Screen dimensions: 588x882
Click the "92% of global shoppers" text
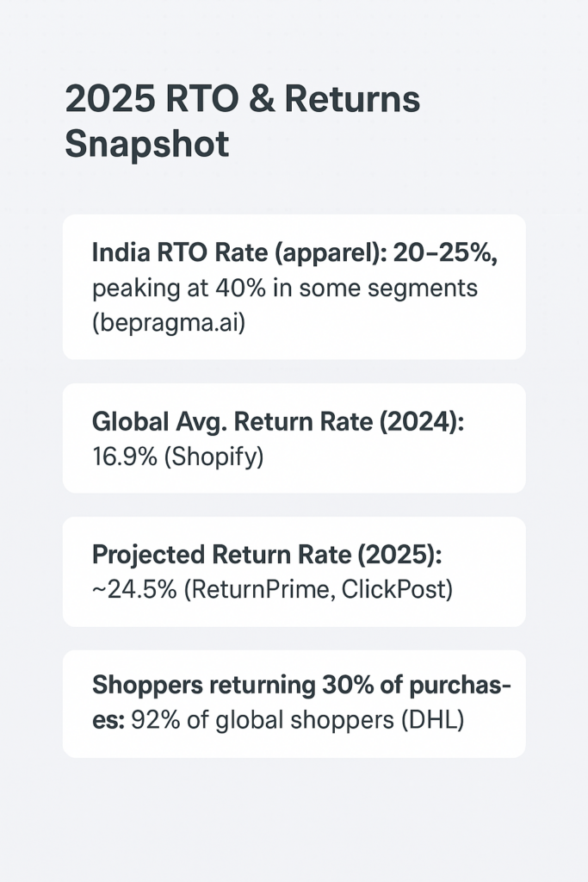(x=263, y=721)
